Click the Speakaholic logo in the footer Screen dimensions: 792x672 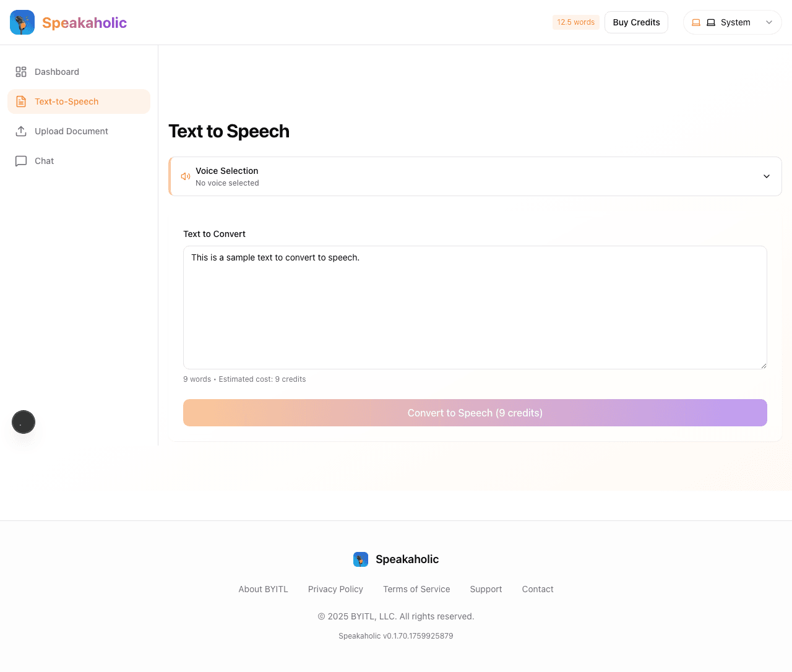click(361, 559)
